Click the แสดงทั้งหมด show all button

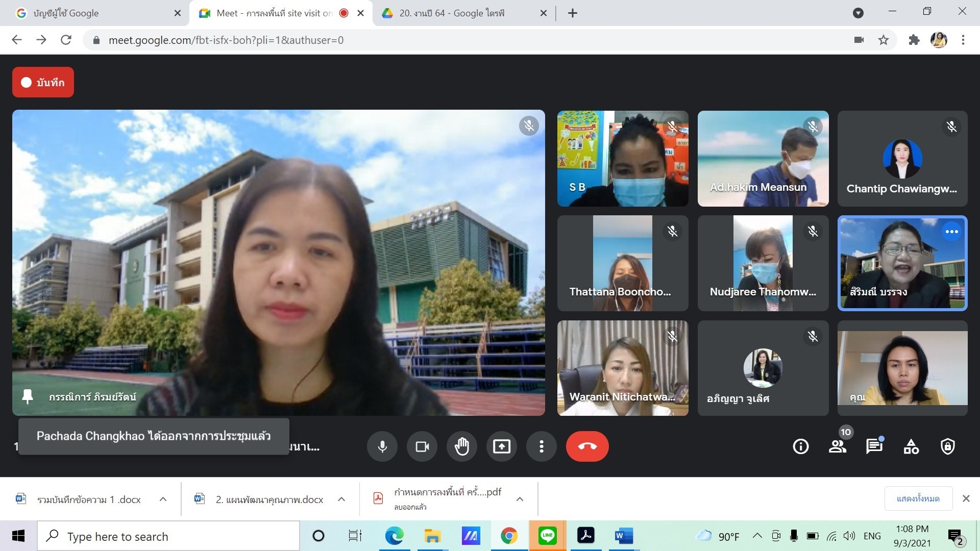click(918, 498)
